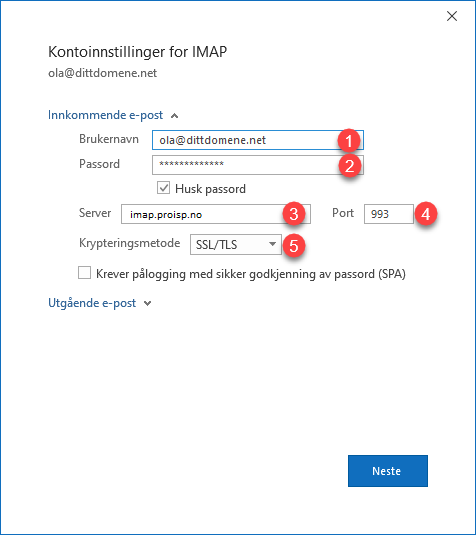Click the red number 3 marker
The width and height of the screenshot is (476, 535).
pos(294,214)
